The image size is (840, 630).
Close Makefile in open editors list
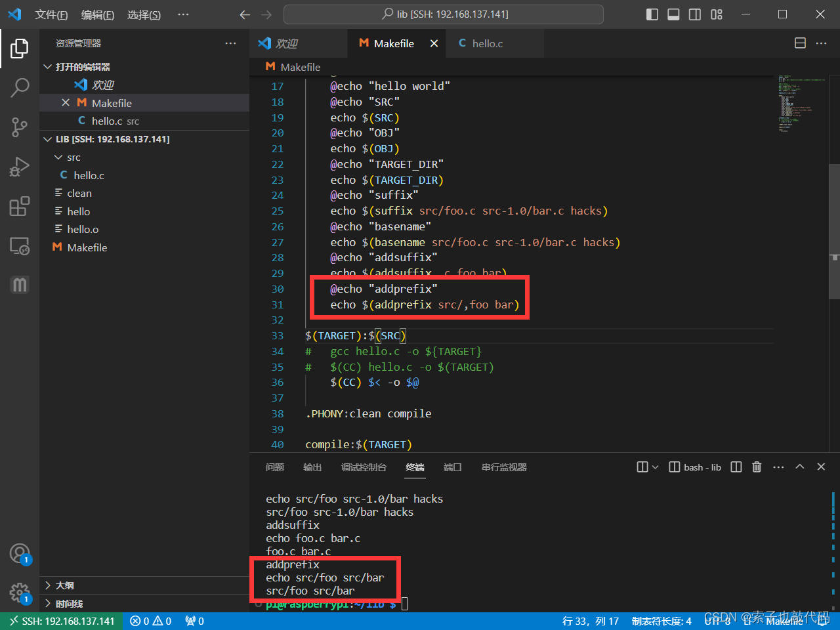tap(66, 103)
